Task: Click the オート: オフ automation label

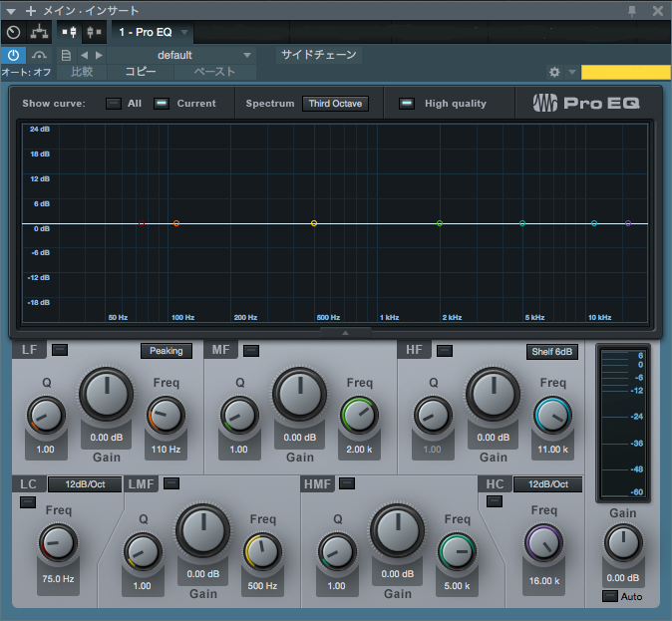Action: coord(27,72)
